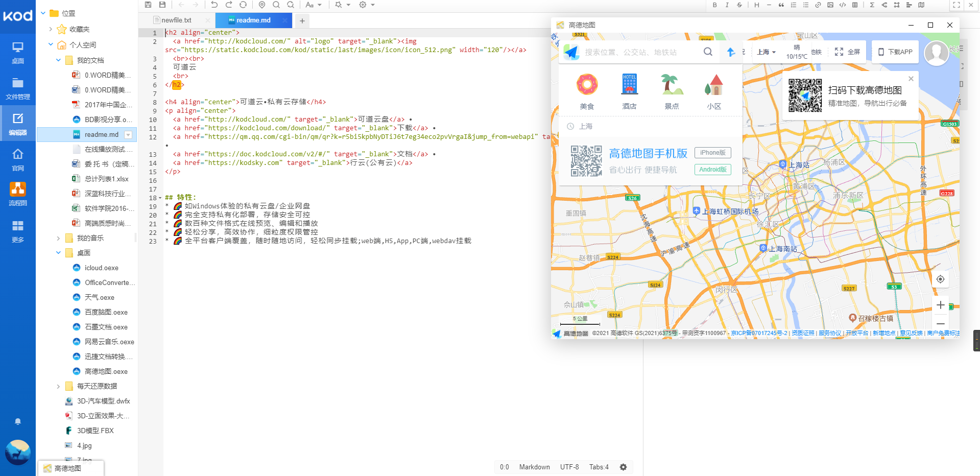The height and width of the screenshot is (476, 980).
Task: Switch to the newfile.txt tab
Action: tap(176, 20)
